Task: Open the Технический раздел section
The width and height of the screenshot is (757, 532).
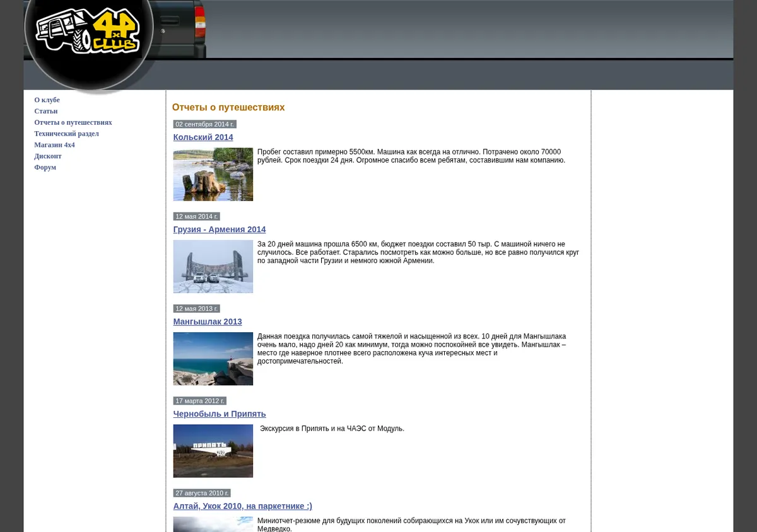Action: [66, 134]
